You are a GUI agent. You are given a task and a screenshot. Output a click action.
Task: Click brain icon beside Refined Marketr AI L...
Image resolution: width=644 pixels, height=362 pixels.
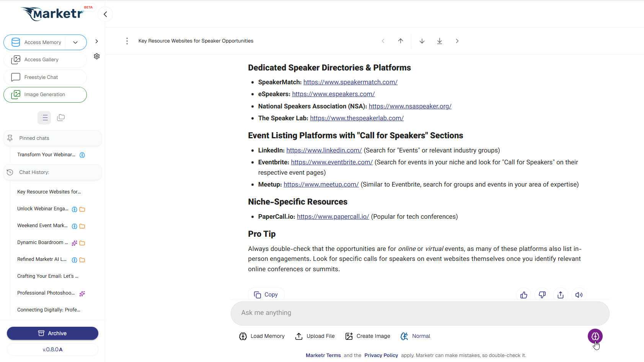coord(75,260)
